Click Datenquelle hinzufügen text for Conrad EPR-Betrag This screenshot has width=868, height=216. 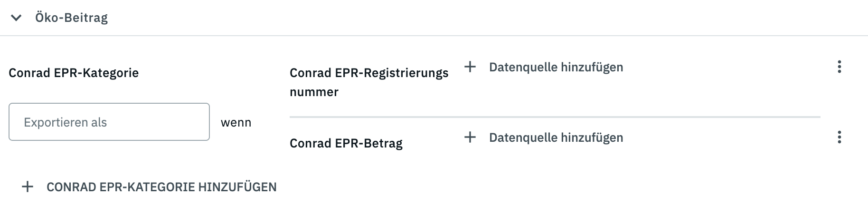click(x=556, y=137)
